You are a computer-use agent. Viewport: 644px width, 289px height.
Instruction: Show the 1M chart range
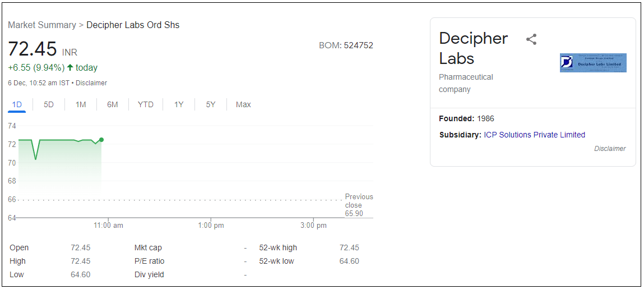(81, 104)
